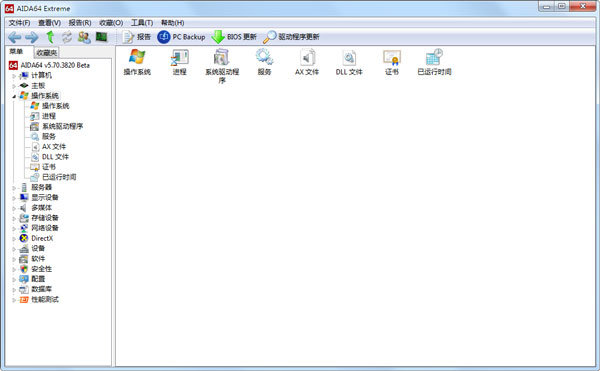Open PC Backup from toolbar
The height and width of the screenshot is (371, 600).
tap(181, 37)
